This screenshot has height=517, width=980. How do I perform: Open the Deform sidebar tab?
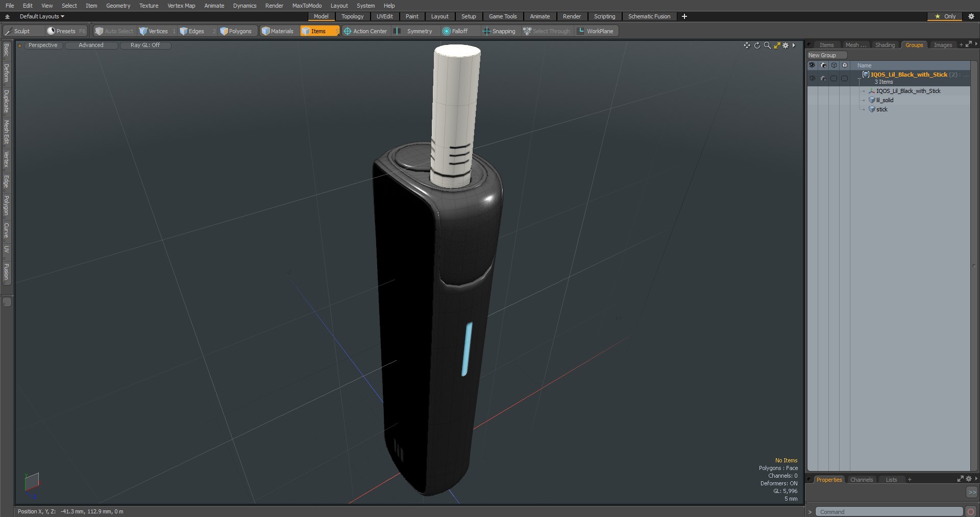6,73
